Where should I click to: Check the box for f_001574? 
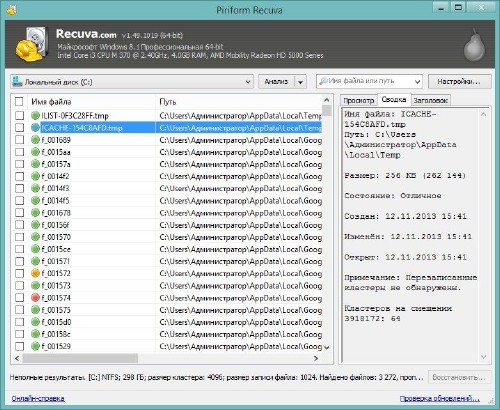(x=20, y=298)
